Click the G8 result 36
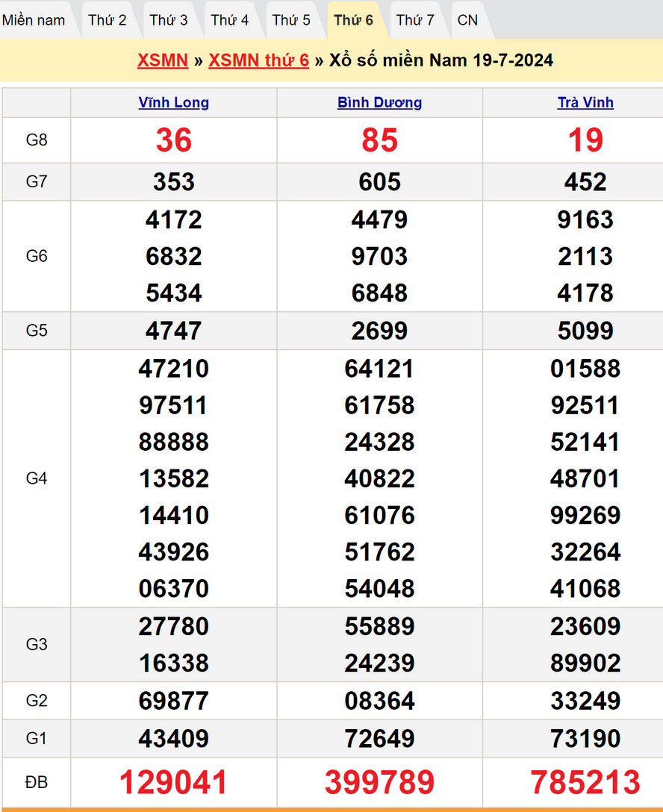 click(174, 140)
